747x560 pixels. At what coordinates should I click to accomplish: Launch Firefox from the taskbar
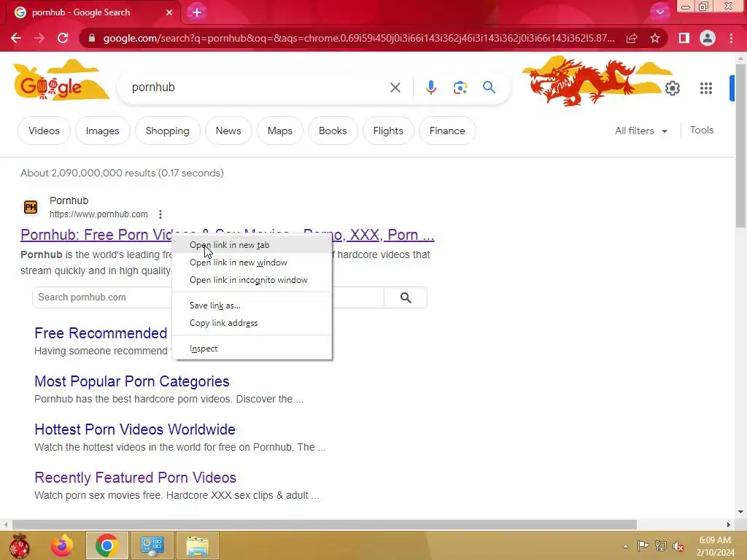(x=62, y=545)
